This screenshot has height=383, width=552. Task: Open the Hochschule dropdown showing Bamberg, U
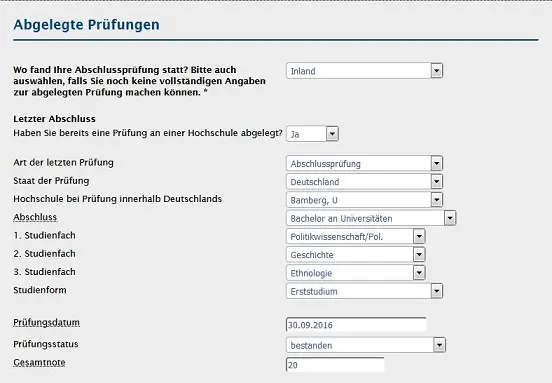tap(364, 200)
